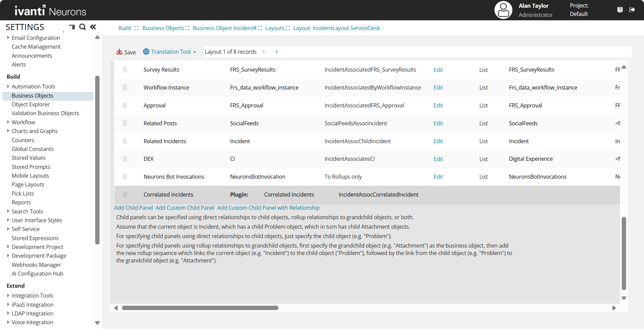Click the Add Custom Child Panel link

tap(185, 208)
